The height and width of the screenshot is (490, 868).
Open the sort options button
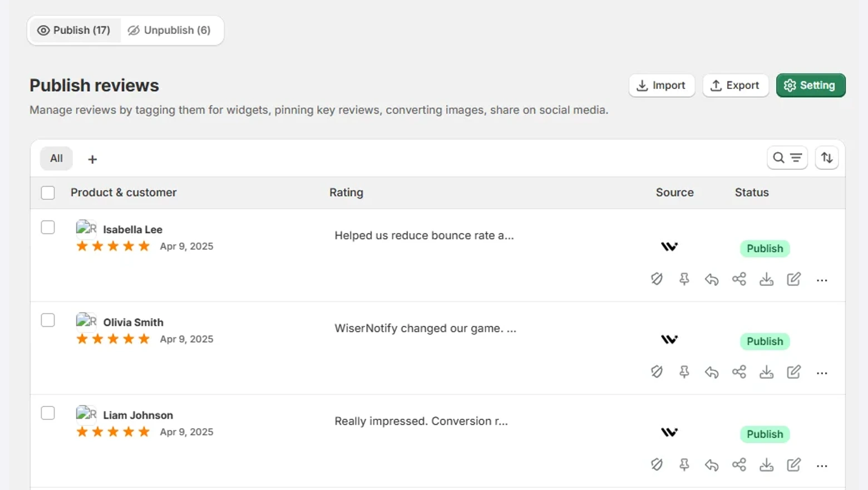(827, 158)
